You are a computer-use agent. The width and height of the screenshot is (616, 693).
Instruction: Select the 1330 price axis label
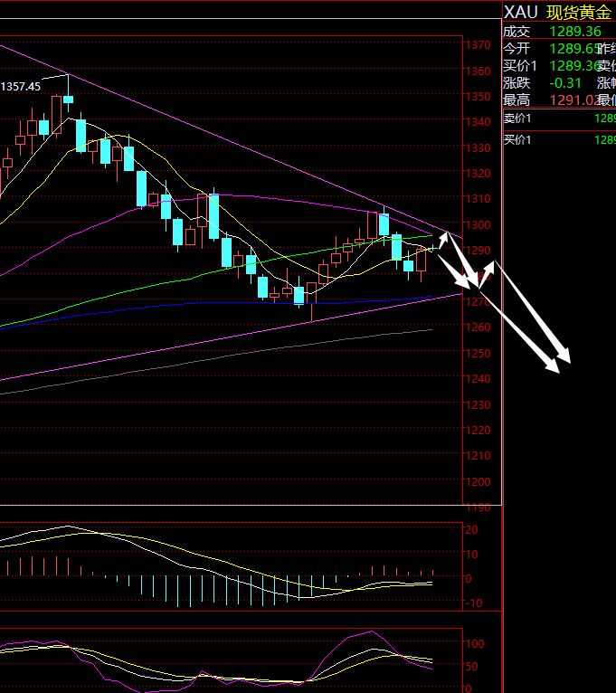(x=478, y=148)
